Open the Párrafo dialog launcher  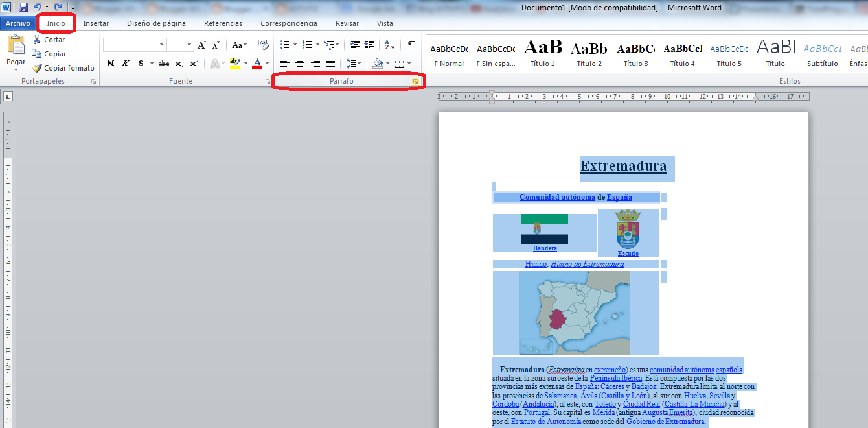[x=417, y=80]
